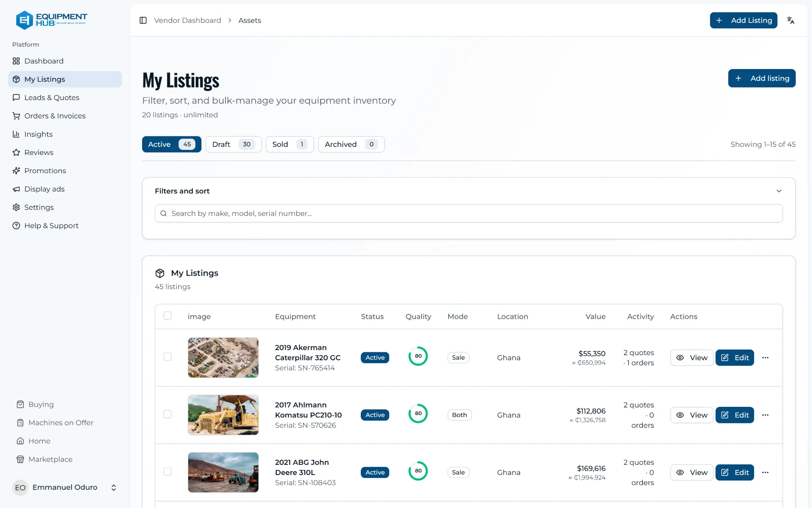Open Display ads page

[65, 189]
